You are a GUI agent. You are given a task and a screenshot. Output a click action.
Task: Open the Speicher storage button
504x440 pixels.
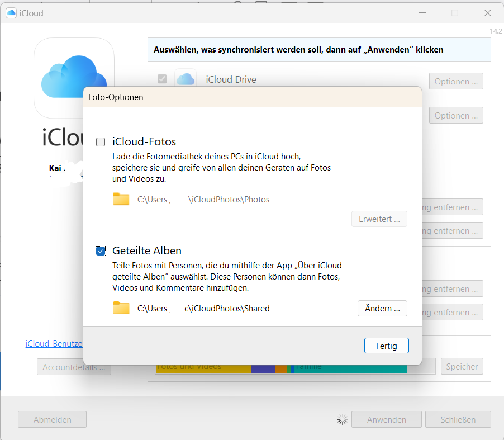pos(462,367)
